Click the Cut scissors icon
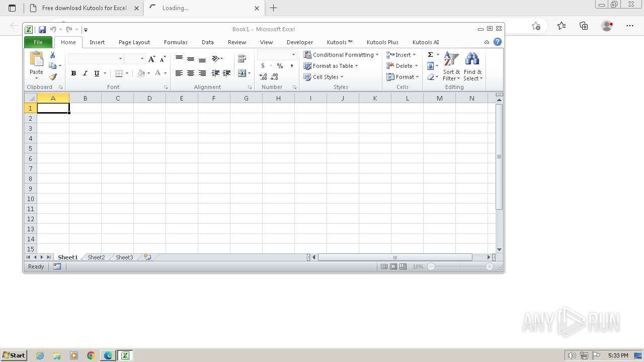This screenshot has width=644, height=362. 52,55
